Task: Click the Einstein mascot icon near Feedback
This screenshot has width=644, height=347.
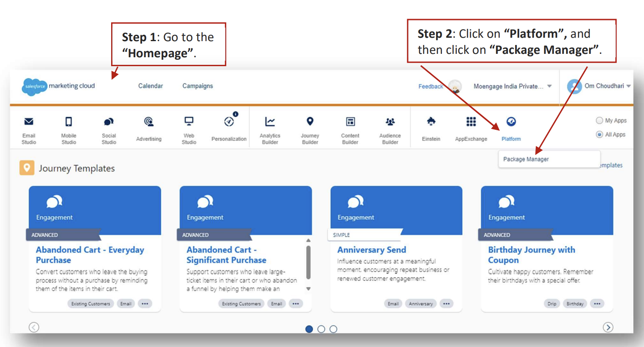Action: point(455,87)
